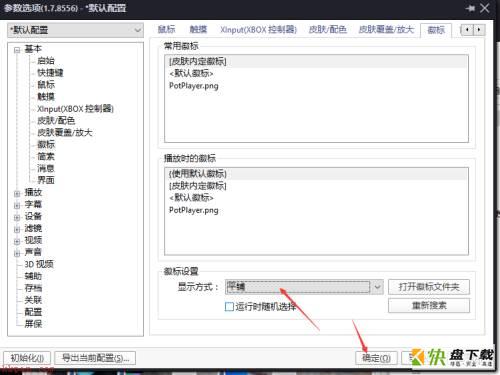Pin the preferences window with pin icon
500x375 pixels.
coord(470,8)
